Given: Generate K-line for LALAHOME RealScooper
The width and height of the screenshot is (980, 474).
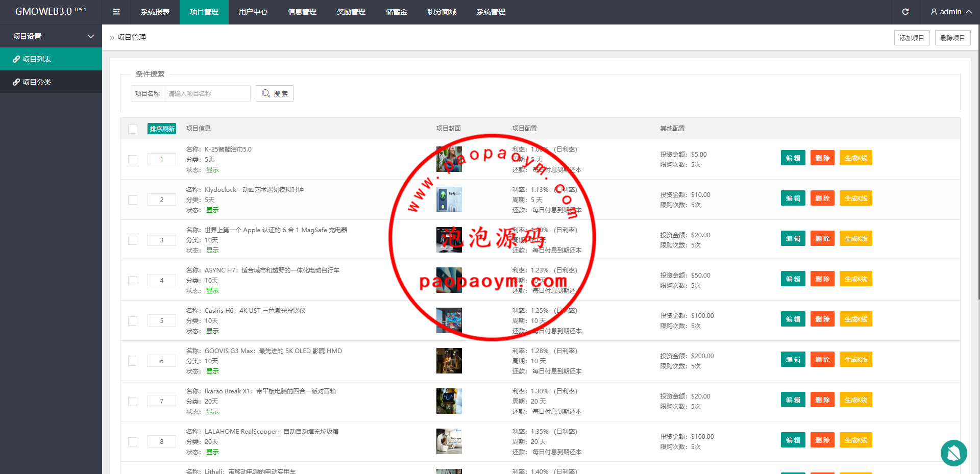Looking at the screenshot, I should pos(856,440).
